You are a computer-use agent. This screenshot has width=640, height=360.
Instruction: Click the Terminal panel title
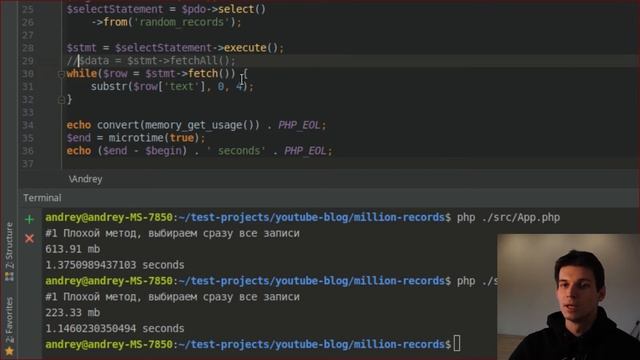pyautogui.click(x=42, y=198)
